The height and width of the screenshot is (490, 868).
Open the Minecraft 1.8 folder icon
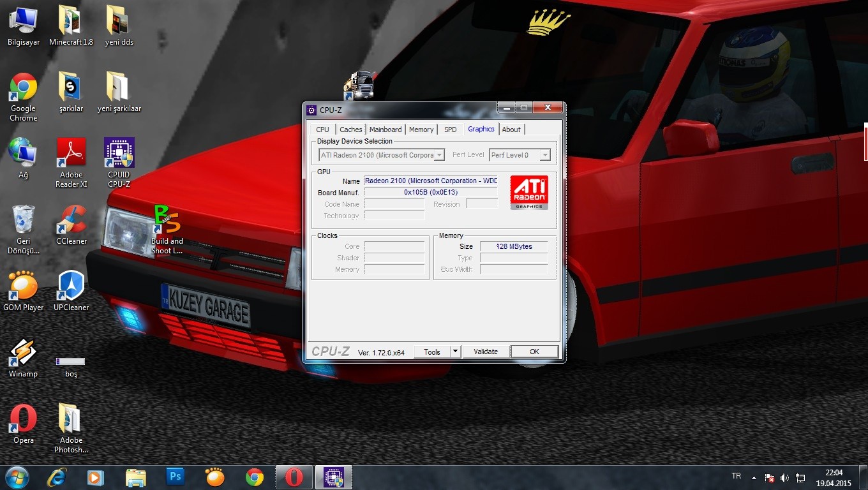(71, 26)
